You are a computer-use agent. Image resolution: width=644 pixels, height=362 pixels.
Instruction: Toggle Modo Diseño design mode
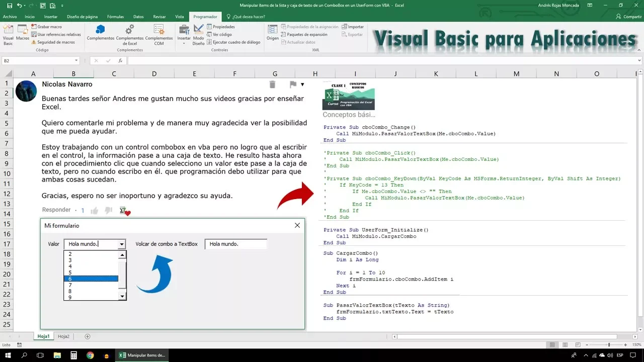click(199, 35)
